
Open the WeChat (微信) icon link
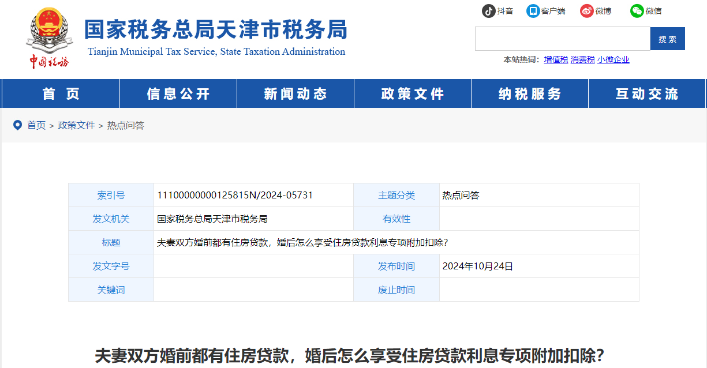(637, 11)
